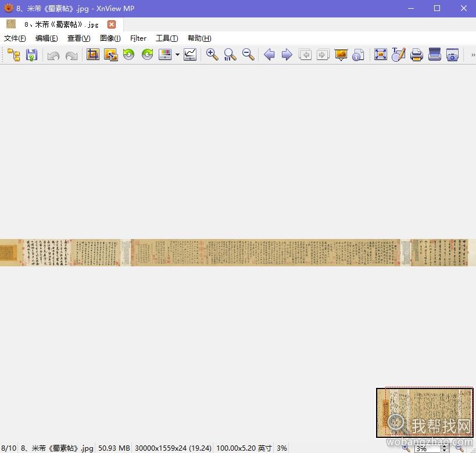Click the navigator preview thumbnail
This screenshot has height=453, width=476.
(424, 413)
